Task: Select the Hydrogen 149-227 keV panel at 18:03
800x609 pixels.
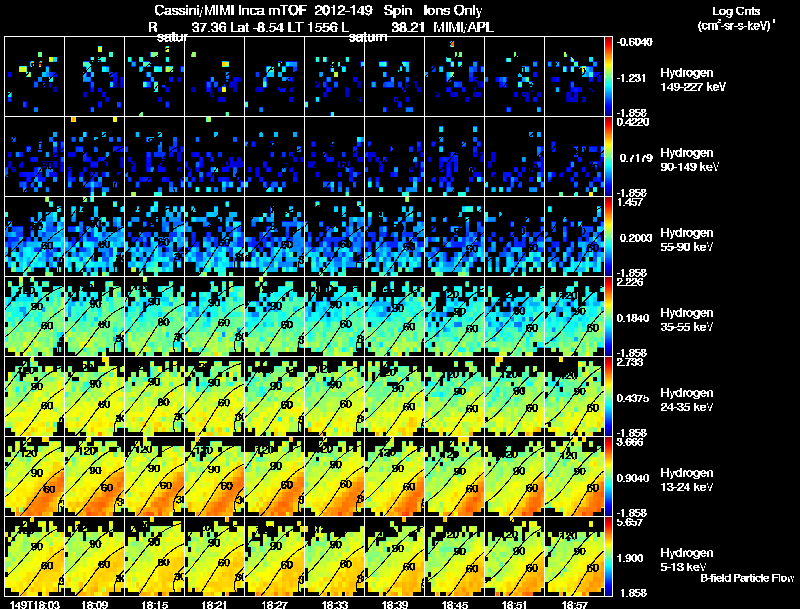Action: pos(35,77)
